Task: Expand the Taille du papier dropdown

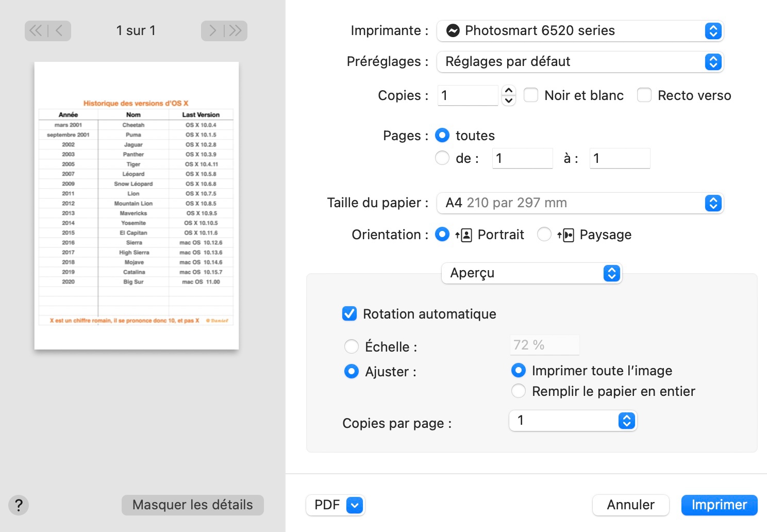Action: 580,203
